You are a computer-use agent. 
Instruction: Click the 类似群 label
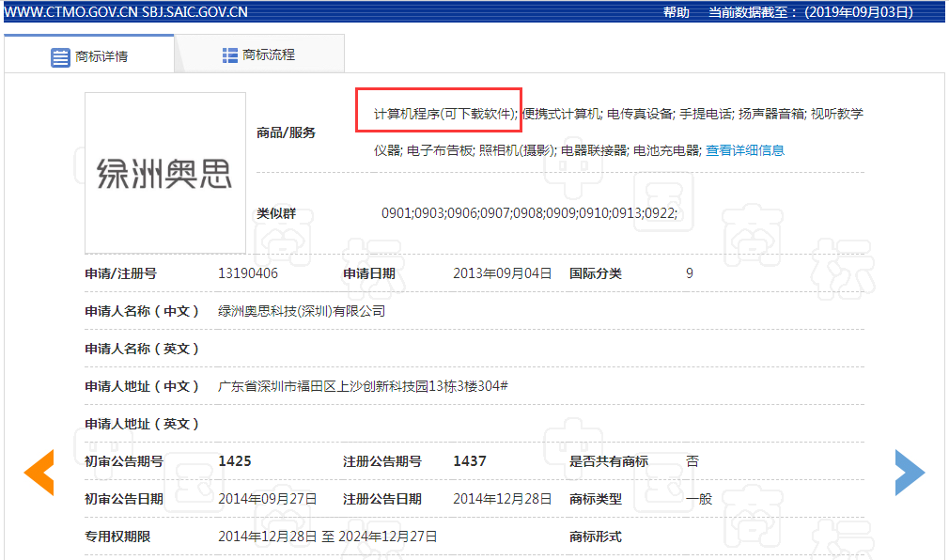point(276,213)
